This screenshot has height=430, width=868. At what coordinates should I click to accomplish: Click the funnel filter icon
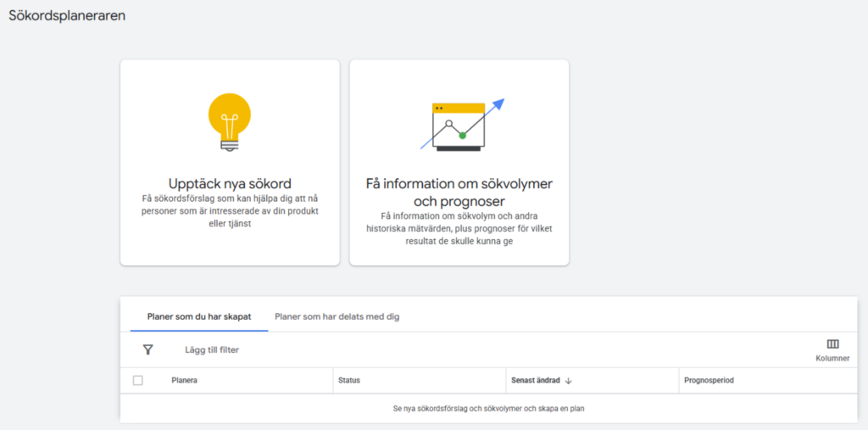(148, 349)
